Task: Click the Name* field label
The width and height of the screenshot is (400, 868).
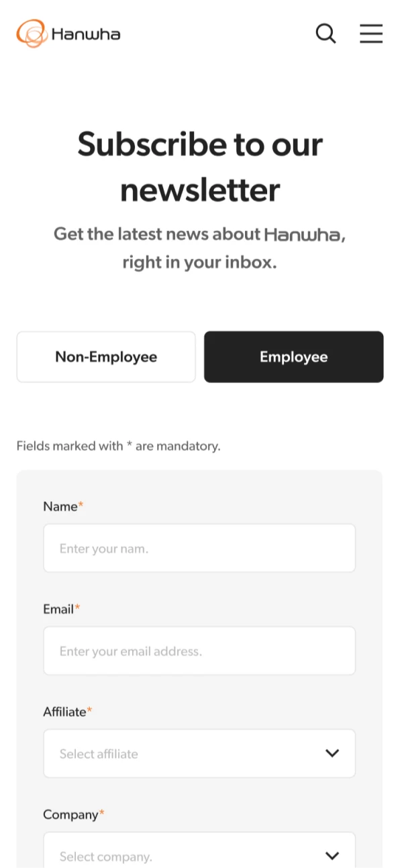Action: pyautogui.click(x=63, y=507)
